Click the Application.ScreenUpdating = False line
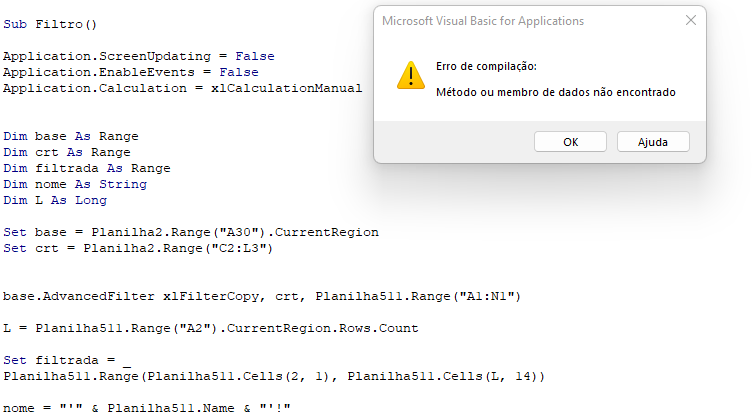The width and height of the screenshot is (756, 415). 138,56
